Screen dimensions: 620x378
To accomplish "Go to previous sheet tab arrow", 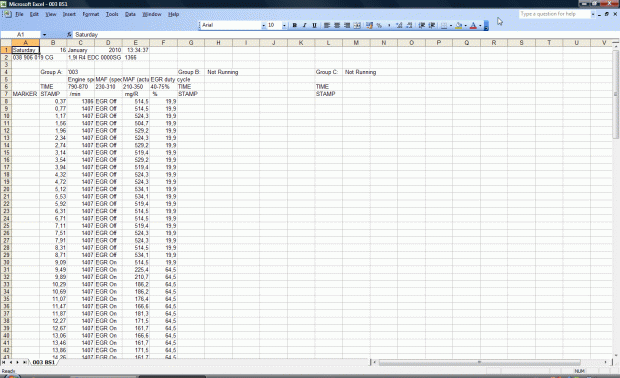I will tap(11, 362).
